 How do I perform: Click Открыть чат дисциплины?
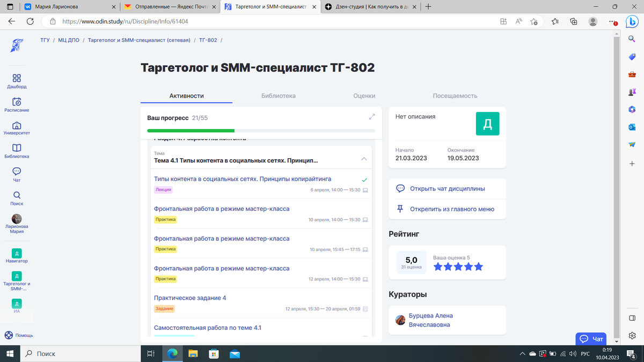click(448, 189)
